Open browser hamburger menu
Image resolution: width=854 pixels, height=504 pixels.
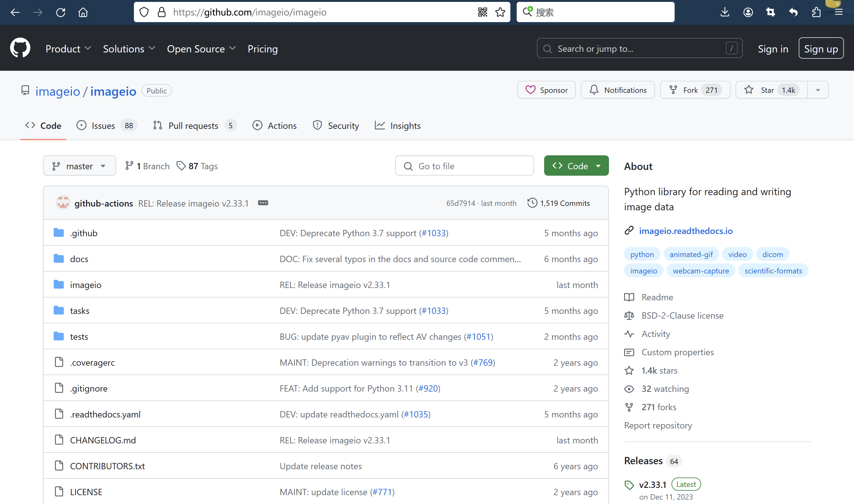point(839,12)
